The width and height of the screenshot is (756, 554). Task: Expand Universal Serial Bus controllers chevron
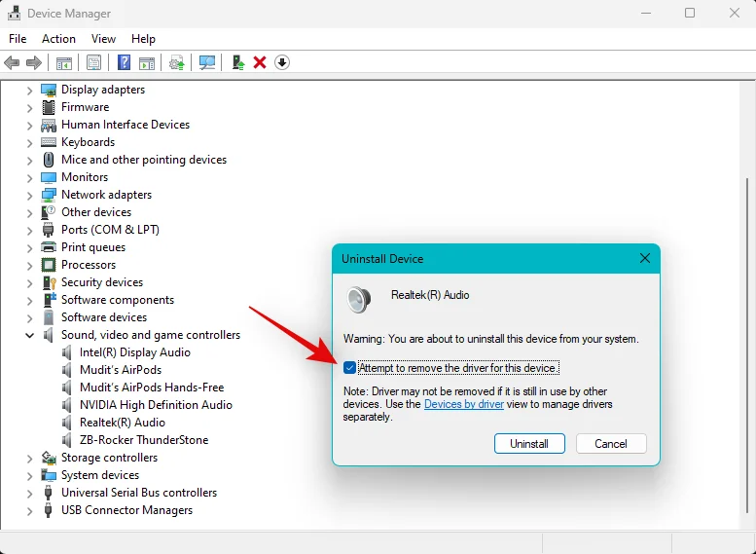(x=29, y=494)
